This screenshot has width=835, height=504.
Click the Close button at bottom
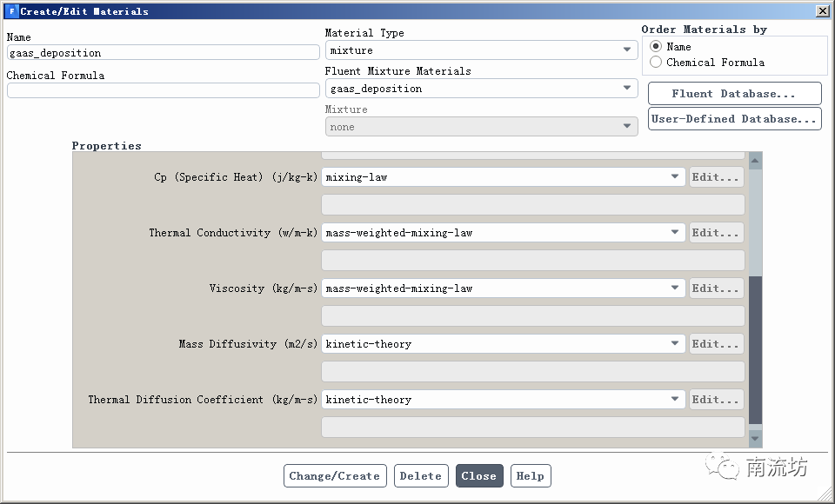tap(478, 476)
